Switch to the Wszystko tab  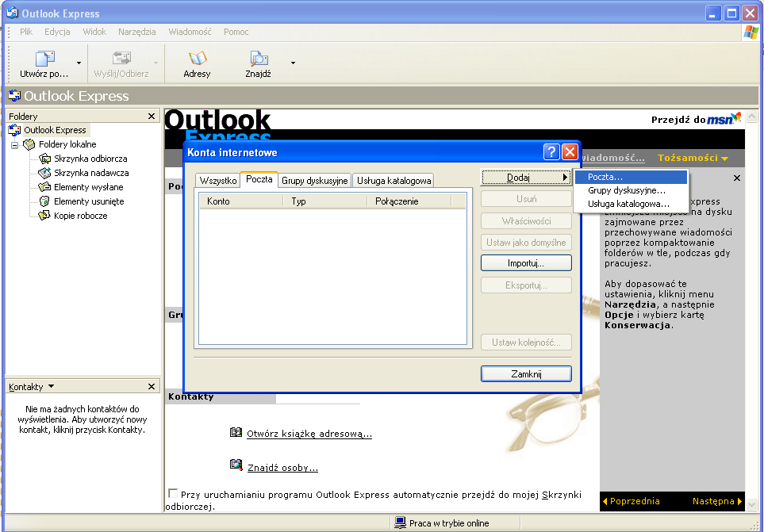click(218, 181)
